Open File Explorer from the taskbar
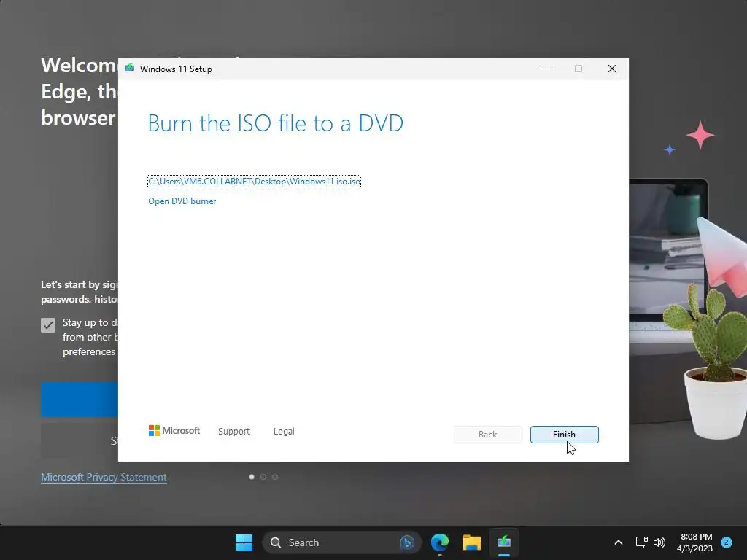The height and width of the screenshot is (560, 747). 472,542
